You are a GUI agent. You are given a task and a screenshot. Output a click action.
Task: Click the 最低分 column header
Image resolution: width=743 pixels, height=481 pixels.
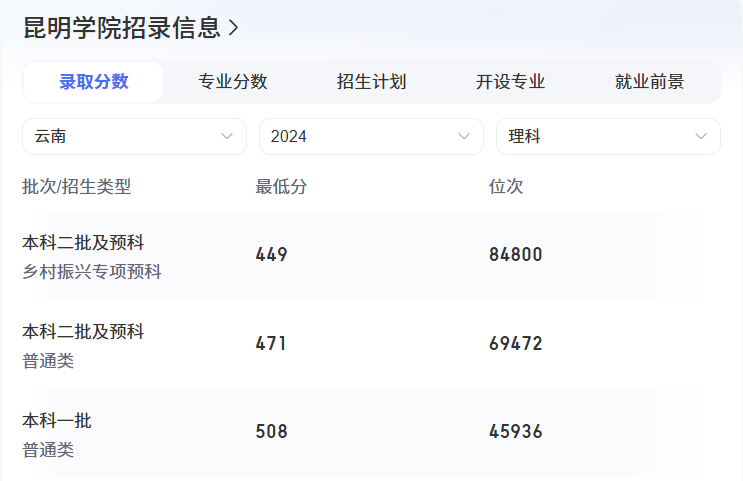coord(281,187)
